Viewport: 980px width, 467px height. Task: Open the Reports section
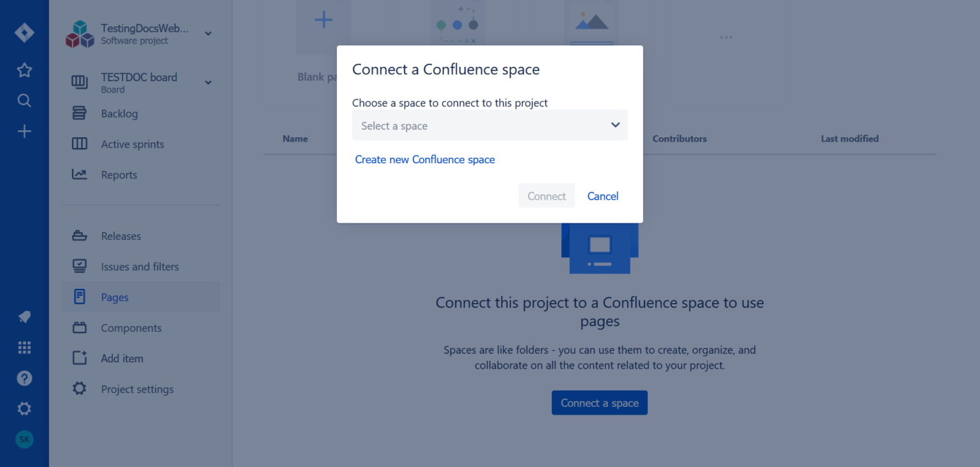(119, 174)
